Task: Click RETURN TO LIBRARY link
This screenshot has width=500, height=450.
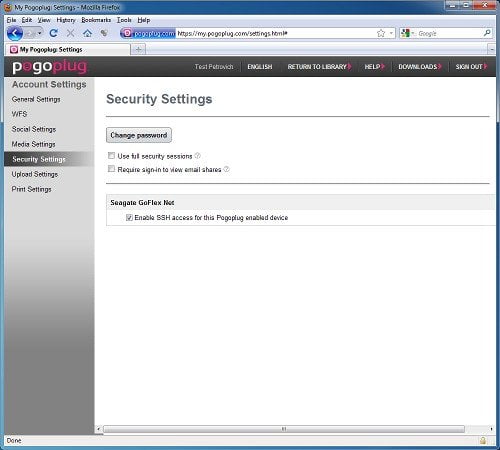Action: pyautogui.click(x=319, y=67)
